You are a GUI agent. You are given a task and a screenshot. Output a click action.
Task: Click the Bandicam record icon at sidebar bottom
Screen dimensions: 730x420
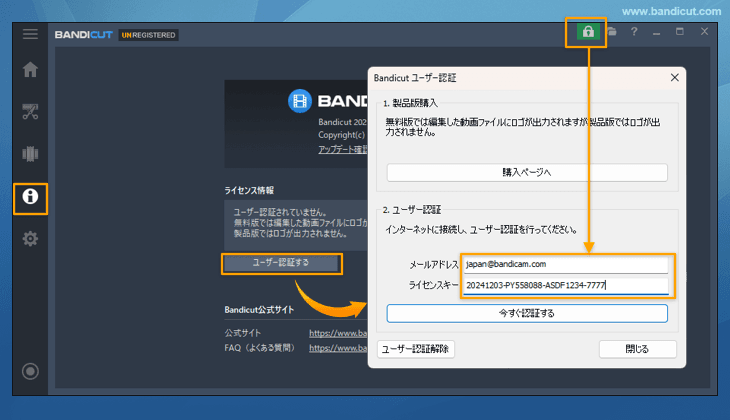pos(30,371)
